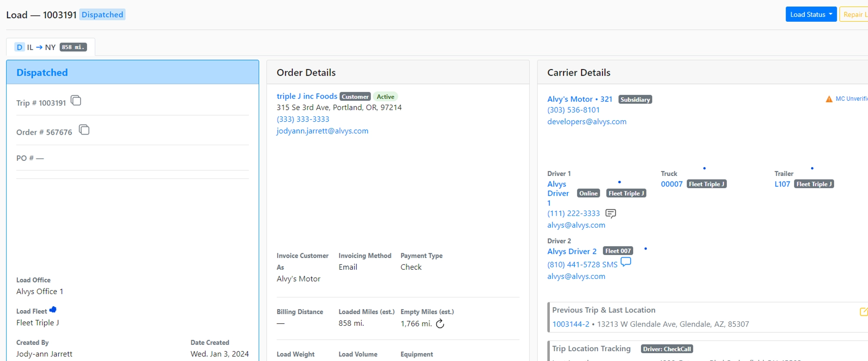The image size is (868, 361).
Task: Open Alvy's Motor • 321 carrier link
Action: tap(580, 99)
